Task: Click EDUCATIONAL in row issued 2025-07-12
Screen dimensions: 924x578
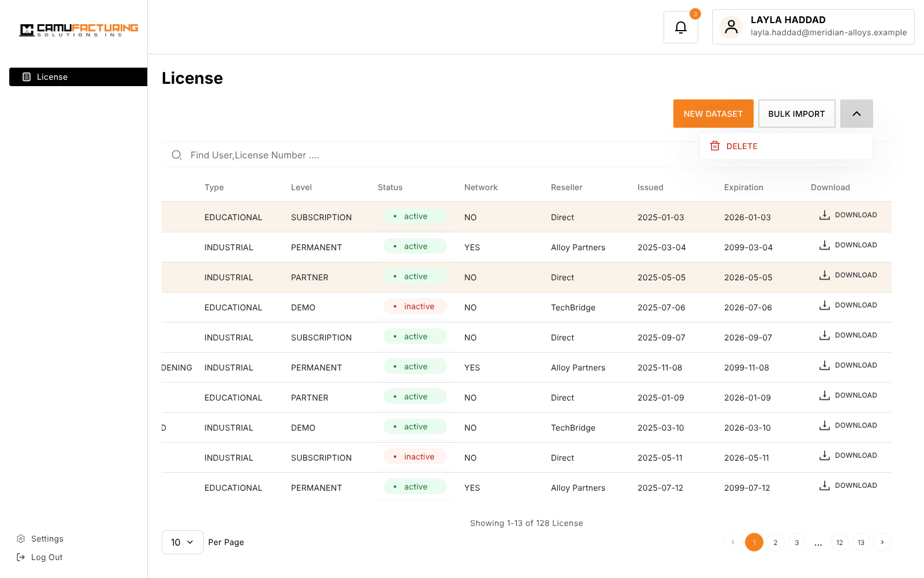Action: 233,488
